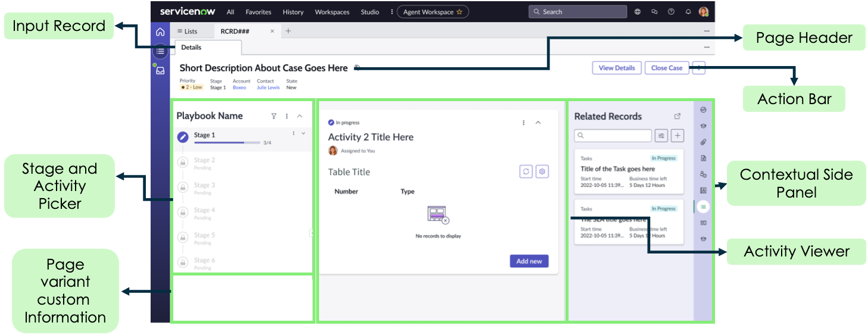The height and width of the screenshot is (335, 868).
Task: Click the plus button in Related Records
Action: (x=677, y=136)
